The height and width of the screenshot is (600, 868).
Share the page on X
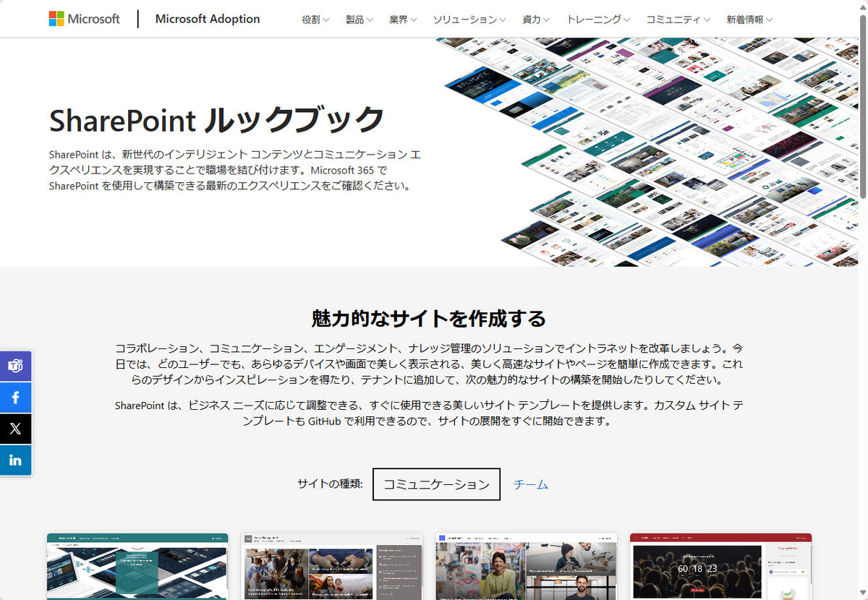click(15, 429)
